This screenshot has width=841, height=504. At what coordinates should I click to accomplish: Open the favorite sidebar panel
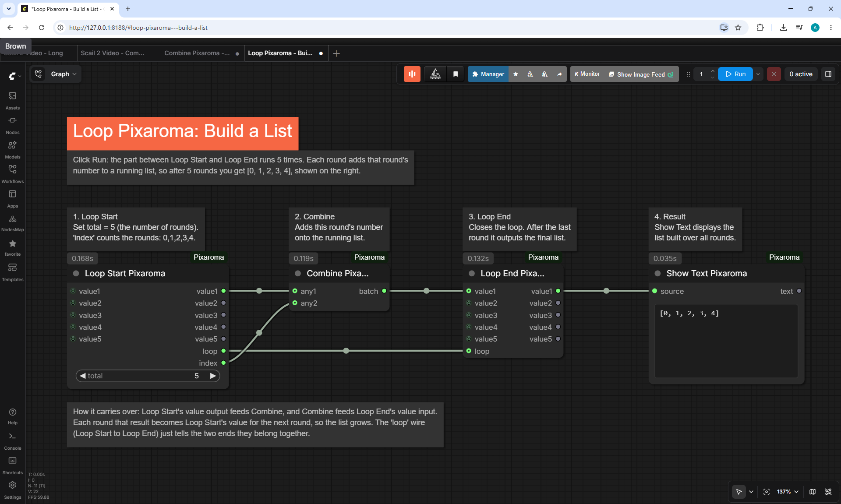point(13,247)
